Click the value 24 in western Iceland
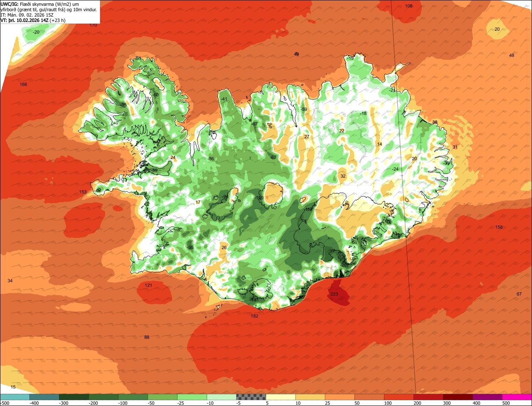Image resolution: width=532 pixels, height=406 pixels. pos(173,157)
